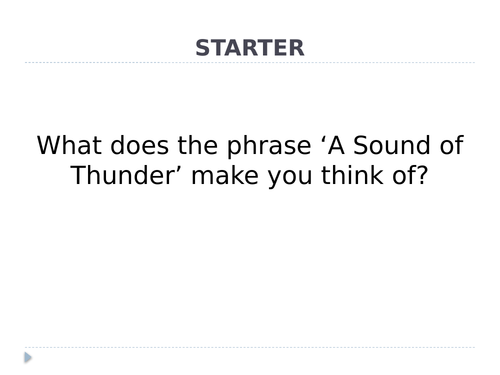Click the opening quote mark before 'A'
500x375 pixels.
pyautogui.click(x=322, y=138)
